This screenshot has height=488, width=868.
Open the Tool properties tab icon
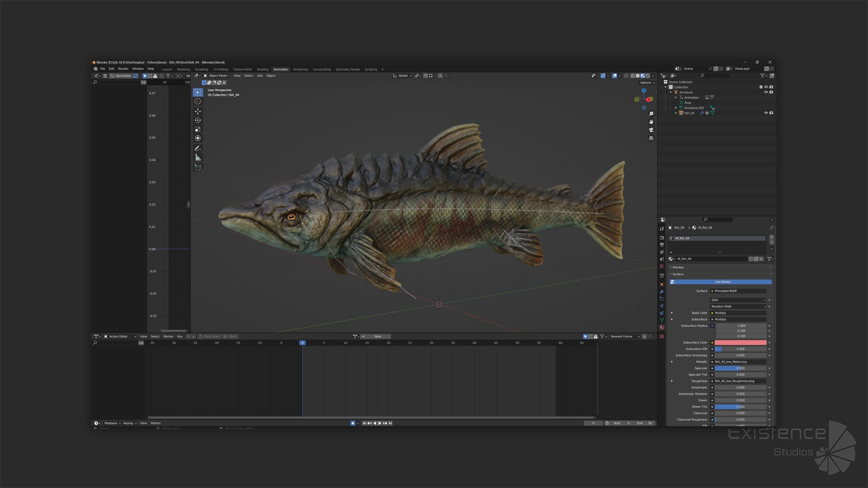[662, 229]
